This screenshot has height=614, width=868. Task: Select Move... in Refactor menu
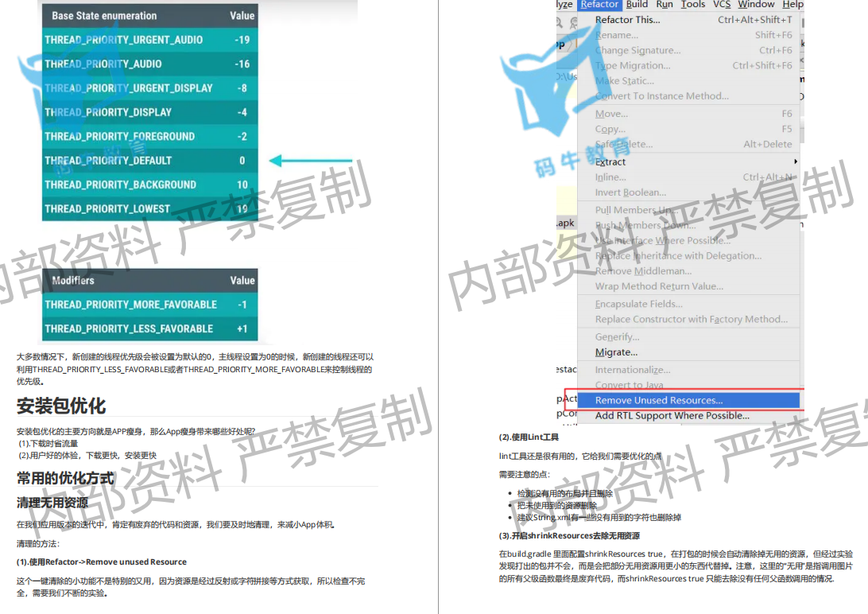coord(688,114)
